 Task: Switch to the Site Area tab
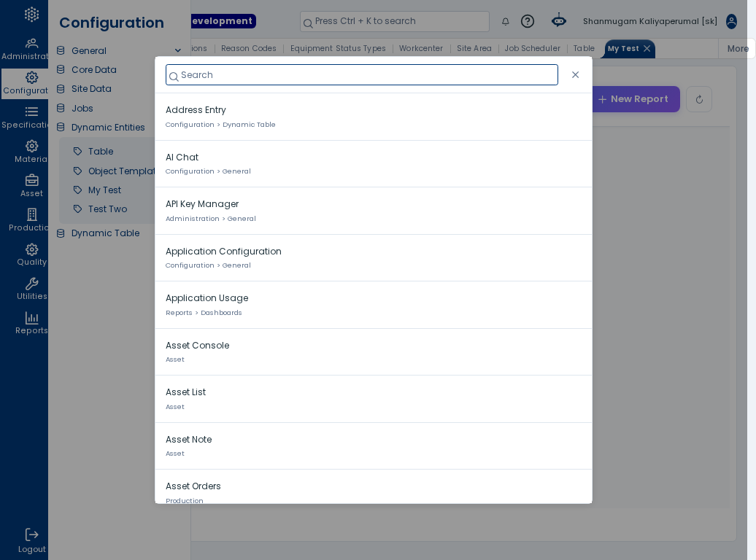[474, 48]
